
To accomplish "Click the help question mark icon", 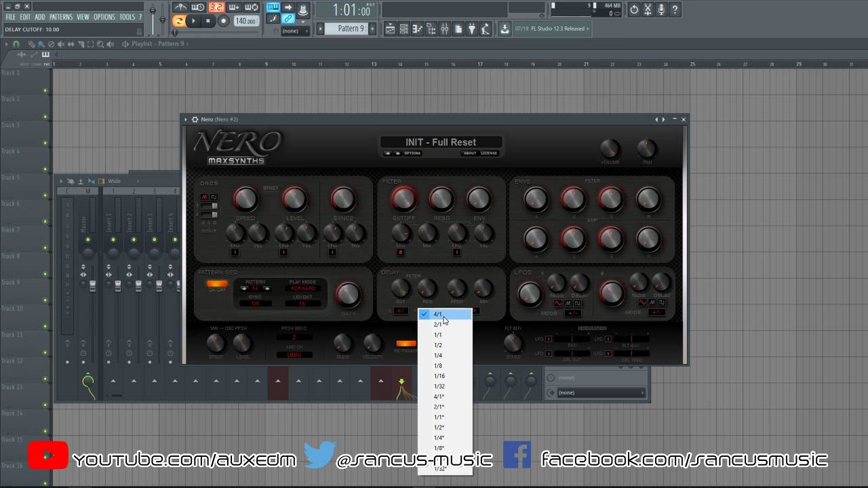I will (675, 9).
